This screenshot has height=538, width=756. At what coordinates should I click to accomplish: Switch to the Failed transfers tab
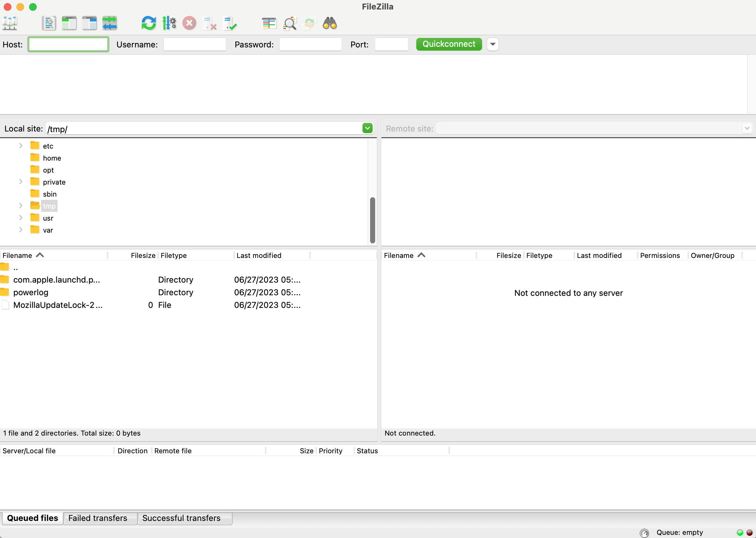[97, 518]
